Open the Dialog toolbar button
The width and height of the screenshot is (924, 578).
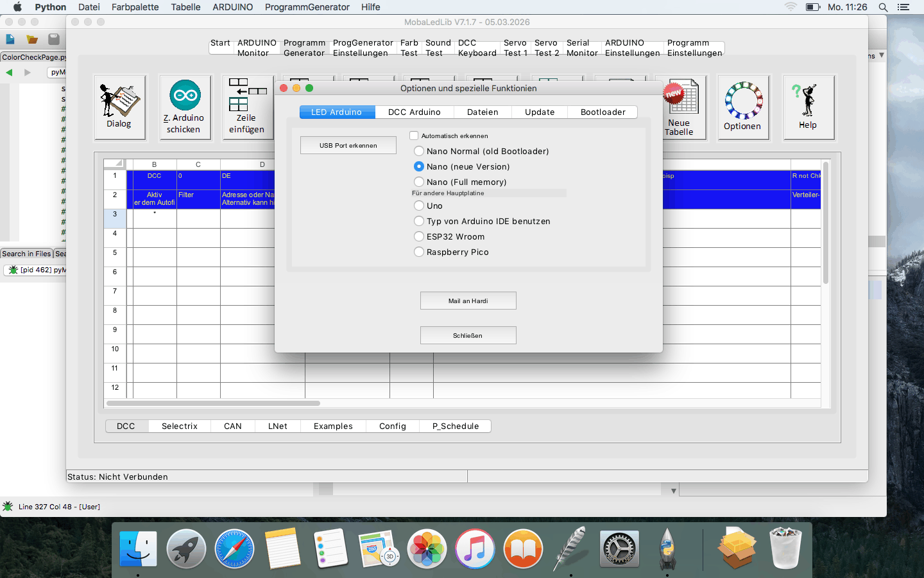[x=120, y=107]
